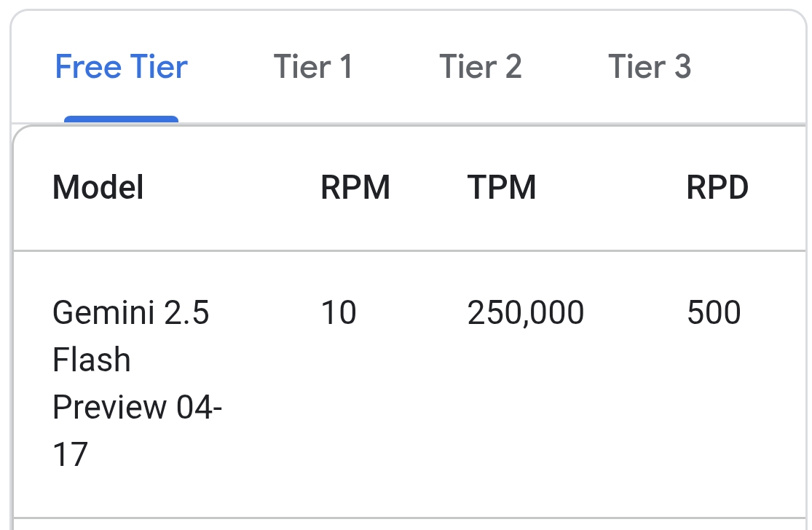Click the "Preview 04-" line of model name
The width and height of the screenshot is (812, 530).
point(137,407)
